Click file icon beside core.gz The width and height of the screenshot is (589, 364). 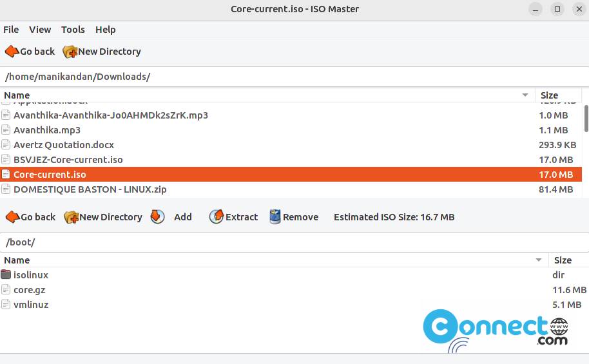[x=6, y=290]
